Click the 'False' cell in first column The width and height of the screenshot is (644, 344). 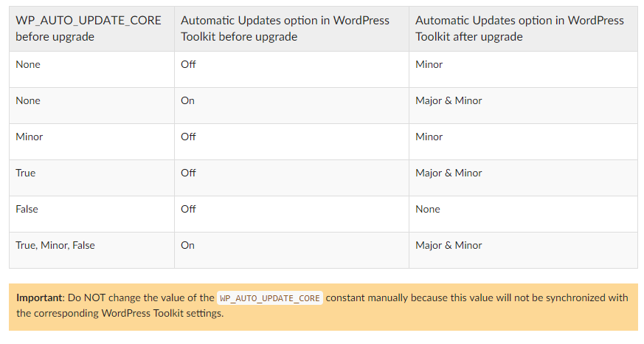[x=27, y=209]
